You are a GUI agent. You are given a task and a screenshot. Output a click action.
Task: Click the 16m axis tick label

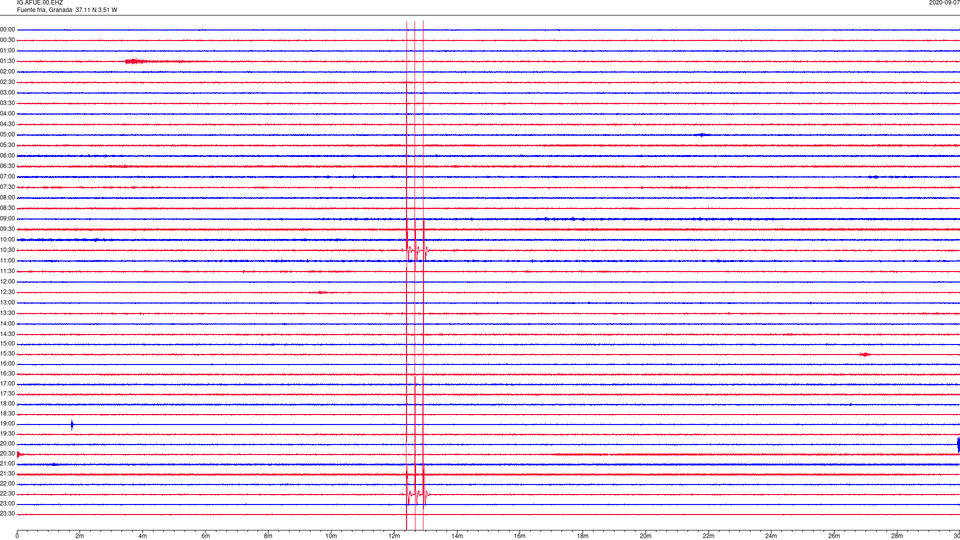(x=520, y=536)
